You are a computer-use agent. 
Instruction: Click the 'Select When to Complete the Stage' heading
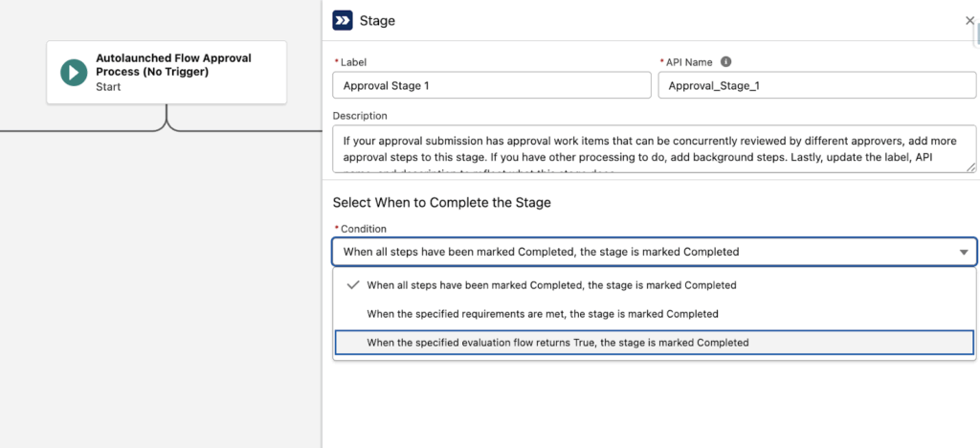click(442, 202)
